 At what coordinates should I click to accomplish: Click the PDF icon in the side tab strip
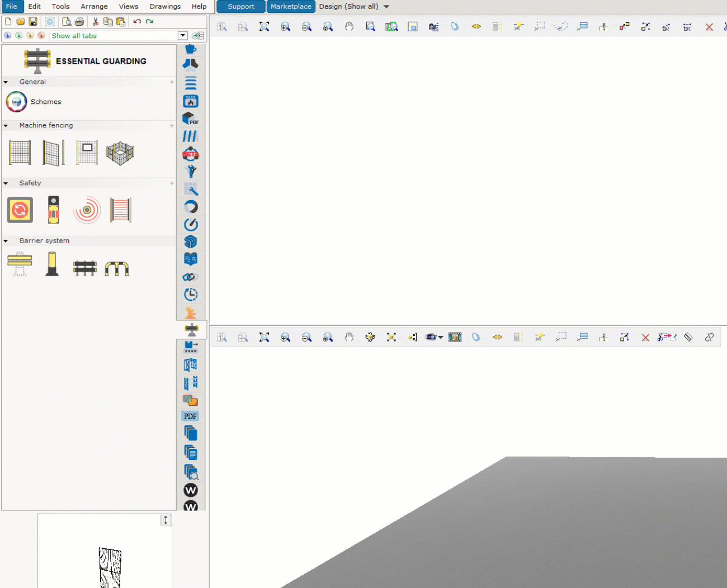click(x=191, y=416)
